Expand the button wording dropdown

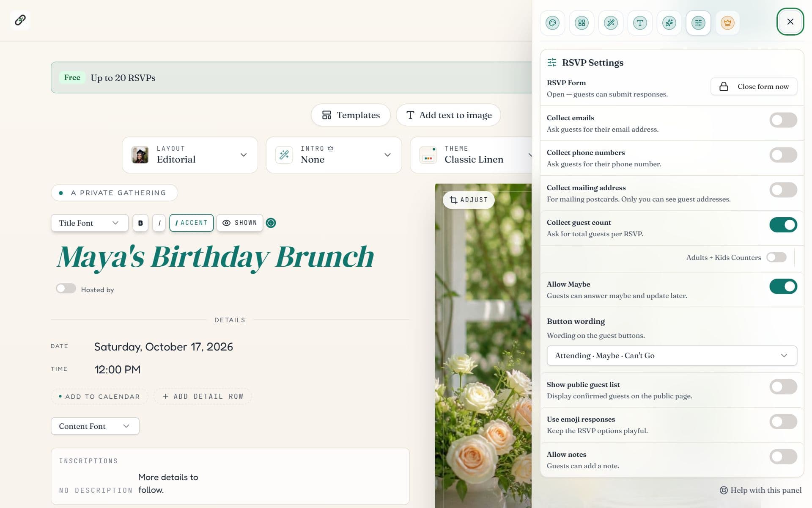click(x=672, y=356)
